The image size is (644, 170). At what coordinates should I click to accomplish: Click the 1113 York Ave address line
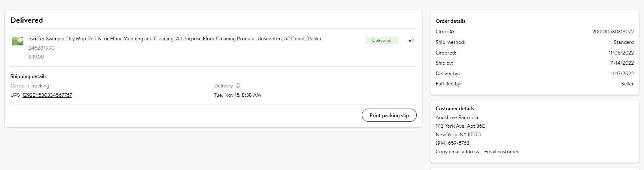click(x=460, y=126)
